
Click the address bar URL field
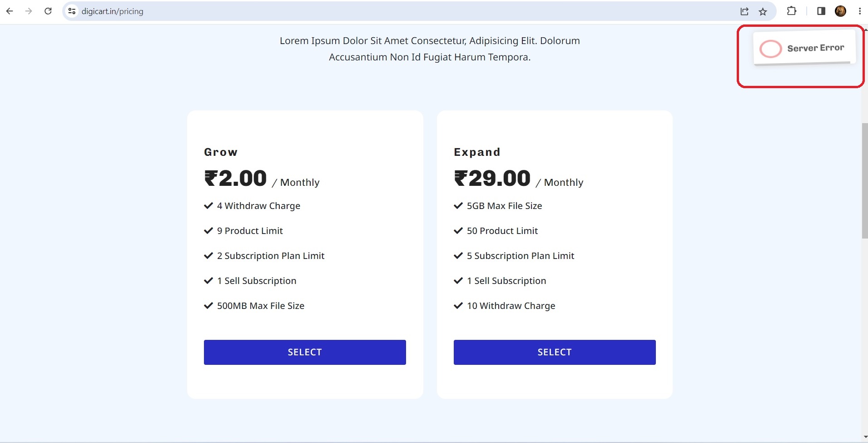point(363,11)
